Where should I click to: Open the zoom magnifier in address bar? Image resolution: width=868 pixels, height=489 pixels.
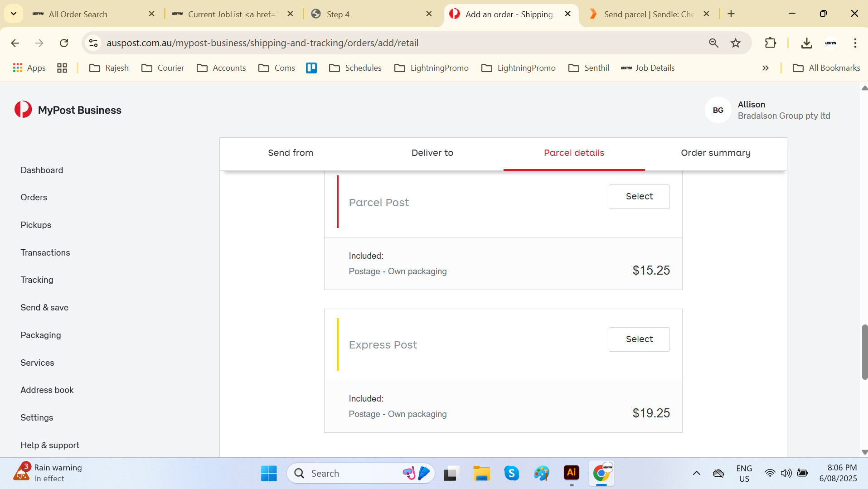713,43
